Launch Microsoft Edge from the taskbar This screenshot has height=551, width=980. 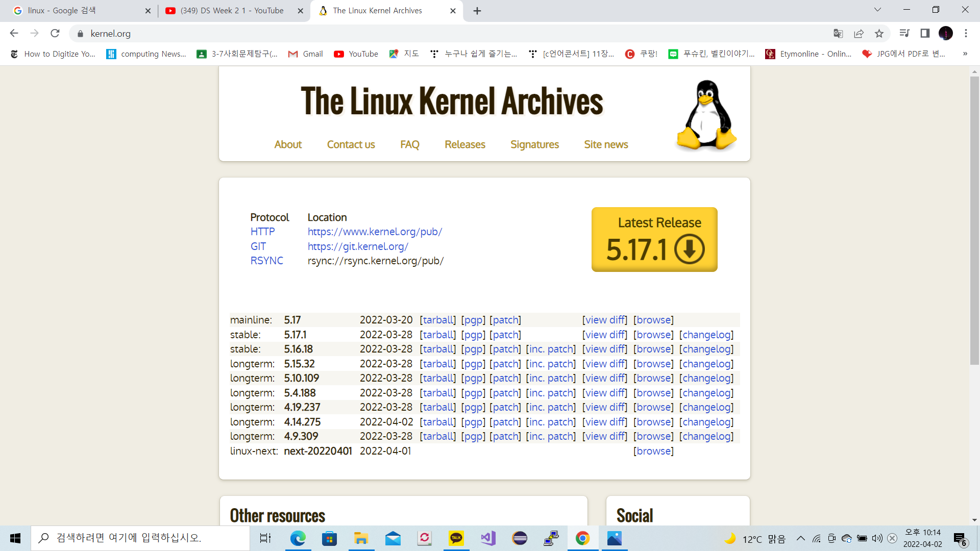(x=298, y=538)
